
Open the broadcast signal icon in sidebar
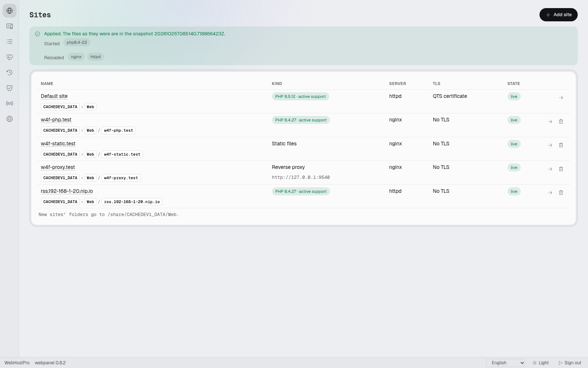pos(10,103)
